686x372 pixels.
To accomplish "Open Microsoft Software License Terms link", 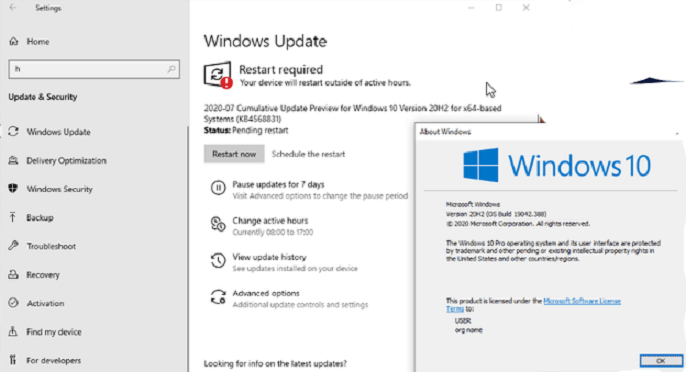I will click(582, 301).
